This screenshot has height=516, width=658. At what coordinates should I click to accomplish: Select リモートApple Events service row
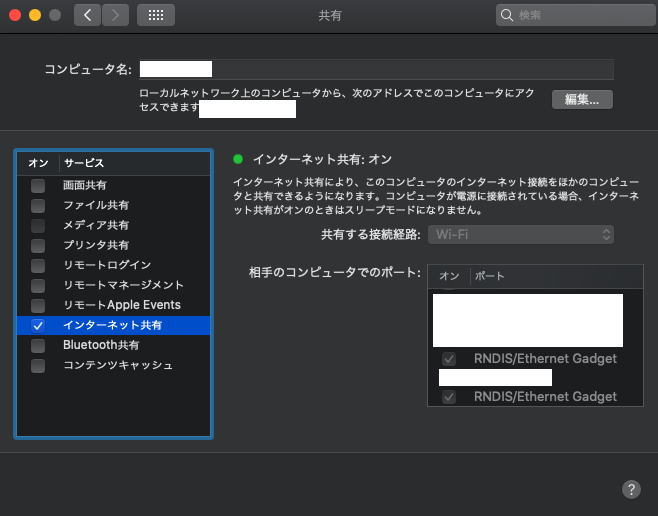point(113,305)
